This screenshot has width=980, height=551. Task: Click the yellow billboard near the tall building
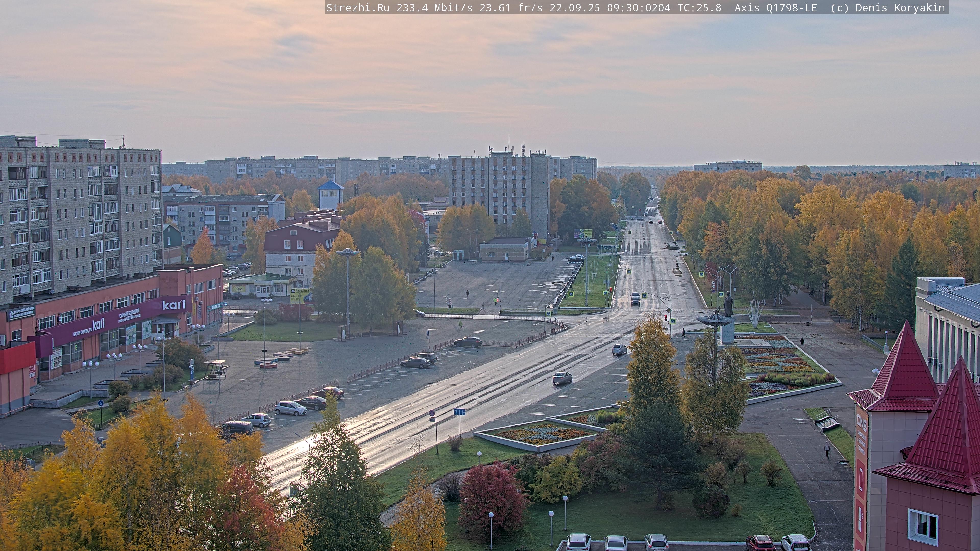583,233
